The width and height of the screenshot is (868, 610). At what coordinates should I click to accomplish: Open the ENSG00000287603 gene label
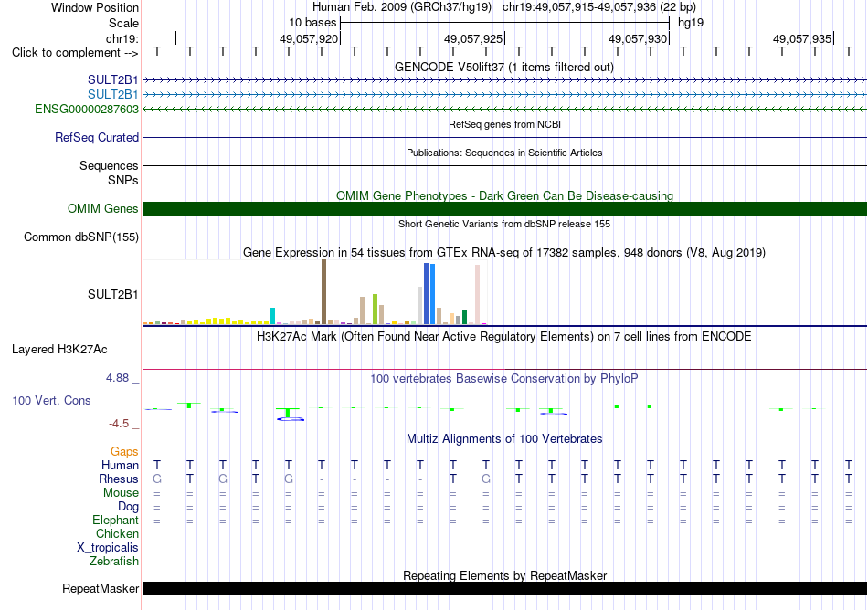point(87,109)
